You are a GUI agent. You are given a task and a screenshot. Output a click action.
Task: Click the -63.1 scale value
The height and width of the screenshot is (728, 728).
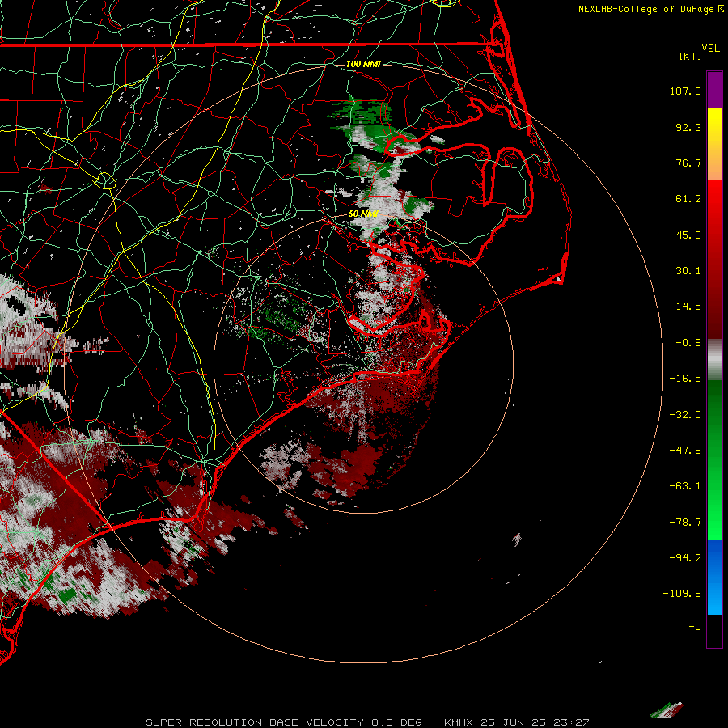685,486
